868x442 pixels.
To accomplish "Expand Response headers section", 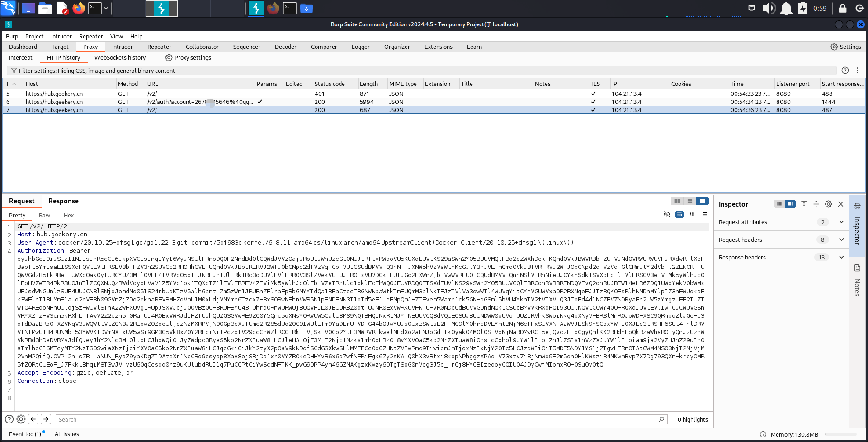I will [x=841, y=257].
